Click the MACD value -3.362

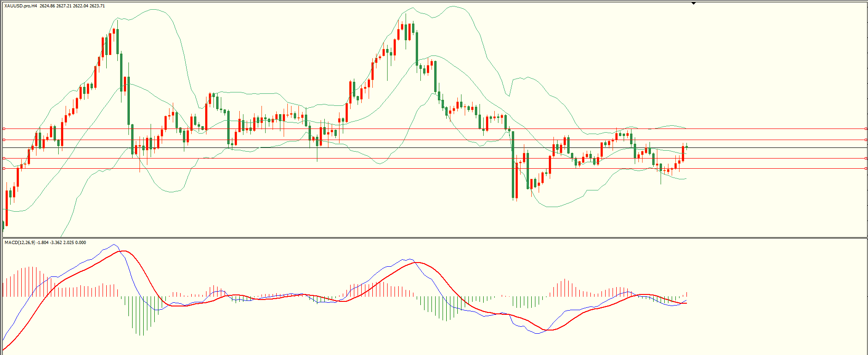pos(56,243)
